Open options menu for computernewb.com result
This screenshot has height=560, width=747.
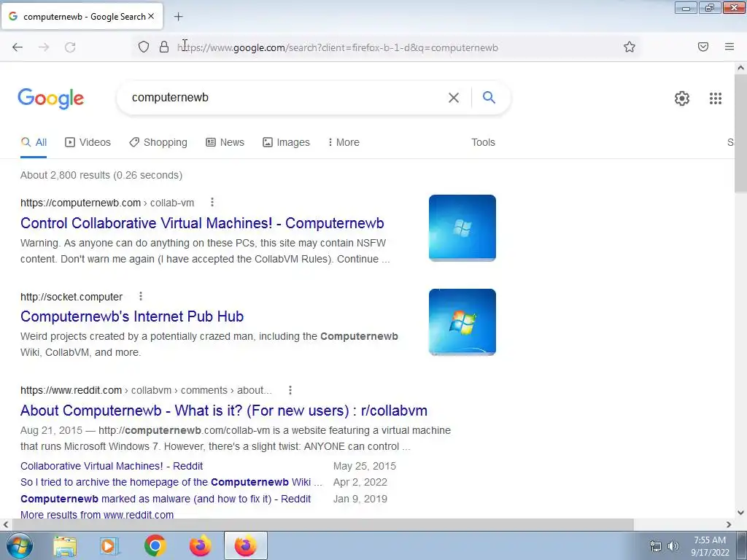212,203
